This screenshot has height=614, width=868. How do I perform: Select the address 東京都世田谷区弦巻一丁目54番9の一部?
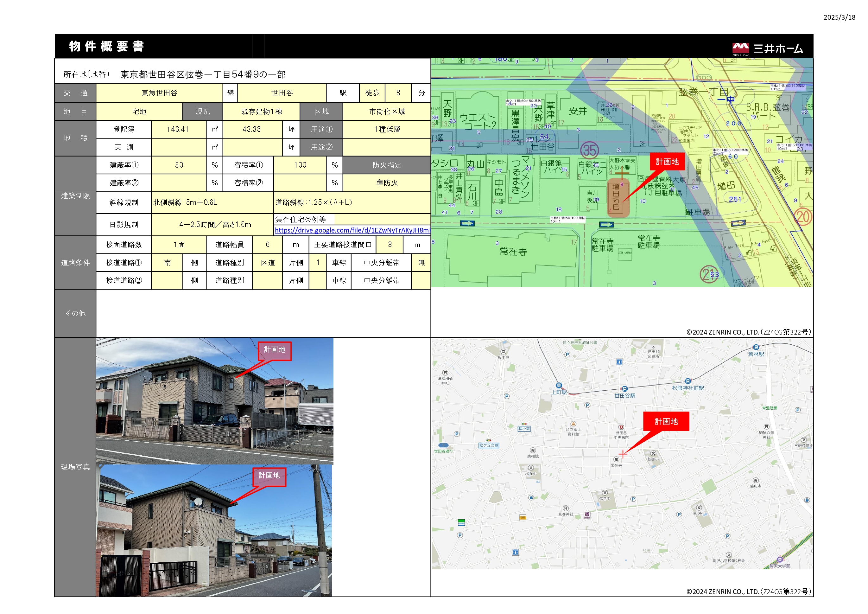(203, 74)
